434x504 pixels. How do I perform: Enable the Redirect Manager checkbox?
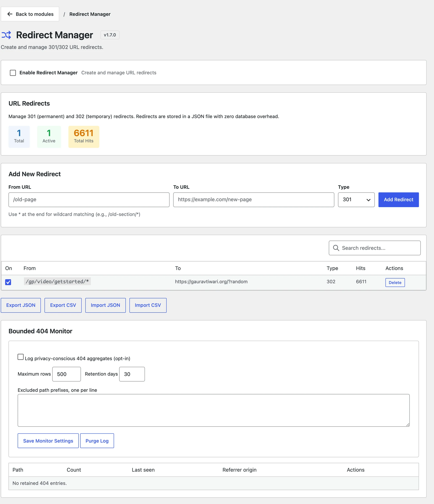pos(13,73)
